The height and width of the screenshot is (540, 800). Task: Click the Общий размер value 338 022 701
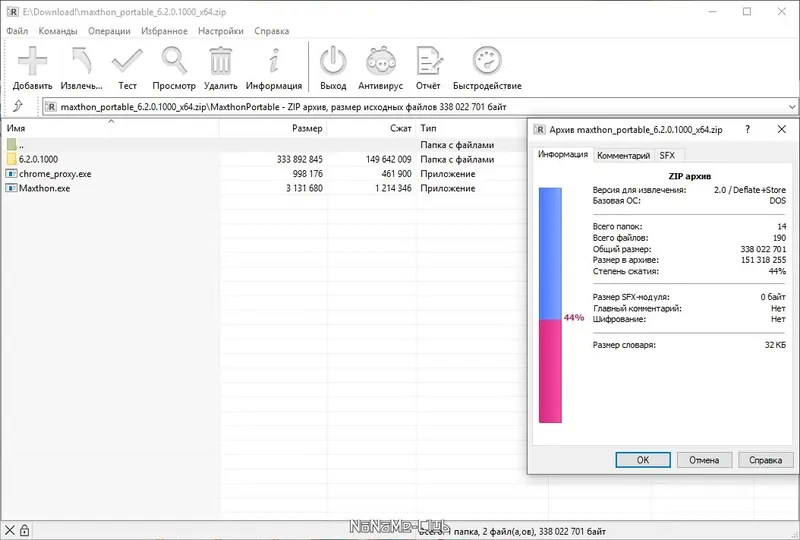[x=763, y=249]
